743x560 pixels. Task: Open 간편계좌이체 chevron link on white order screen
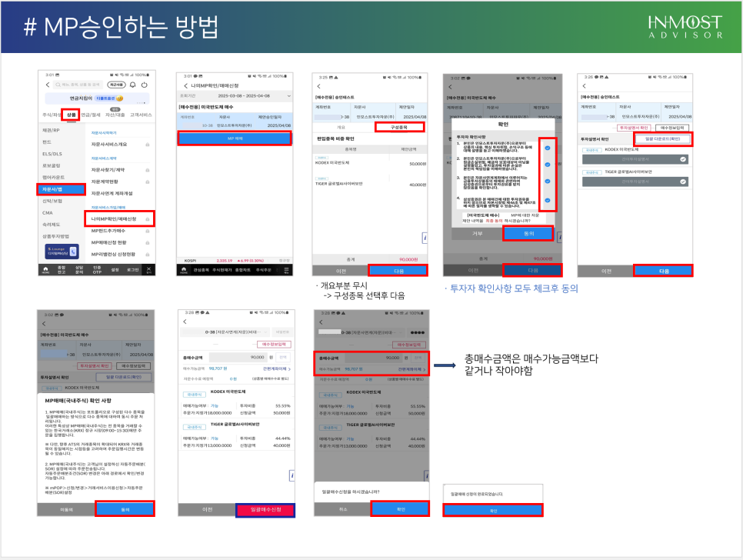(277, 368)
